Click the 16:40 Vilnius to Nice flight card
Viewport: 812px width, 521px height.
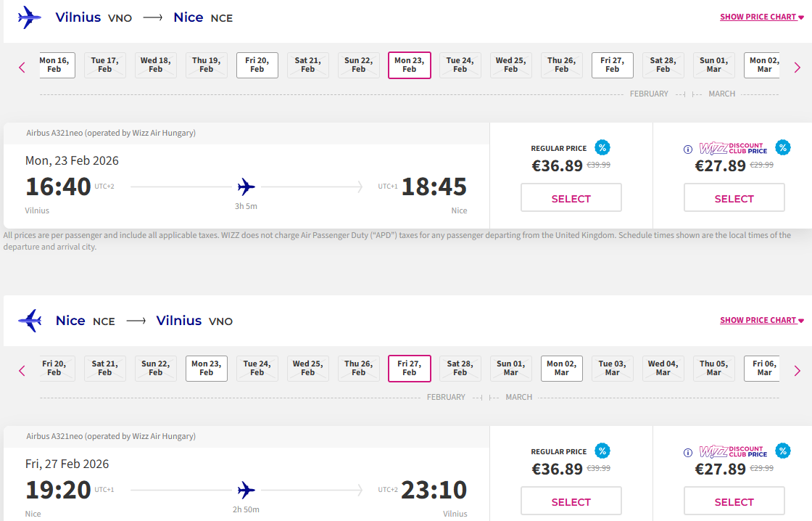(246, 186)
